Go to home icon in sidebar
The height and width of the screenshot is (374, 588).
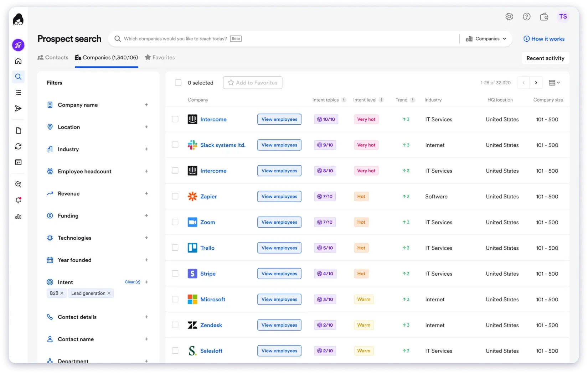coord(18,61)
